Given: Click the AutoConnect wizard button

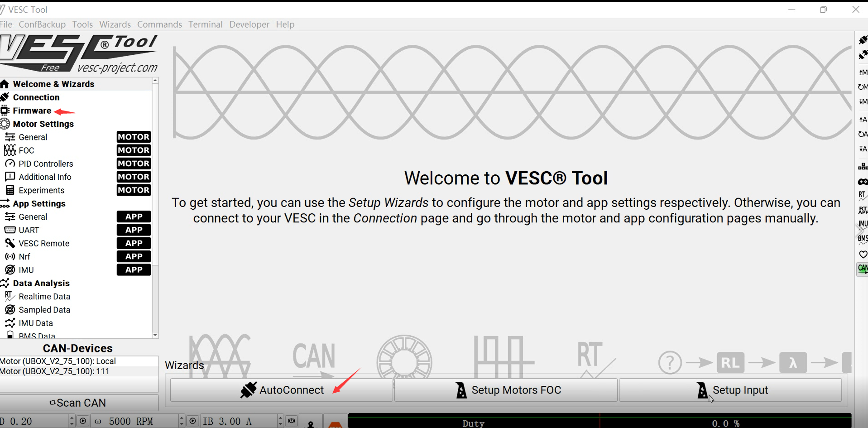Looking at the screenshot, I should pyautogui.click(x=282, y=390).
